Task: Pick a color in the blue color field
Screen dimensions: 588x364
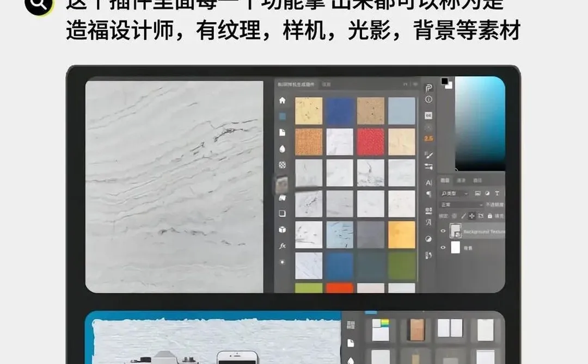Action: [480, 124]
